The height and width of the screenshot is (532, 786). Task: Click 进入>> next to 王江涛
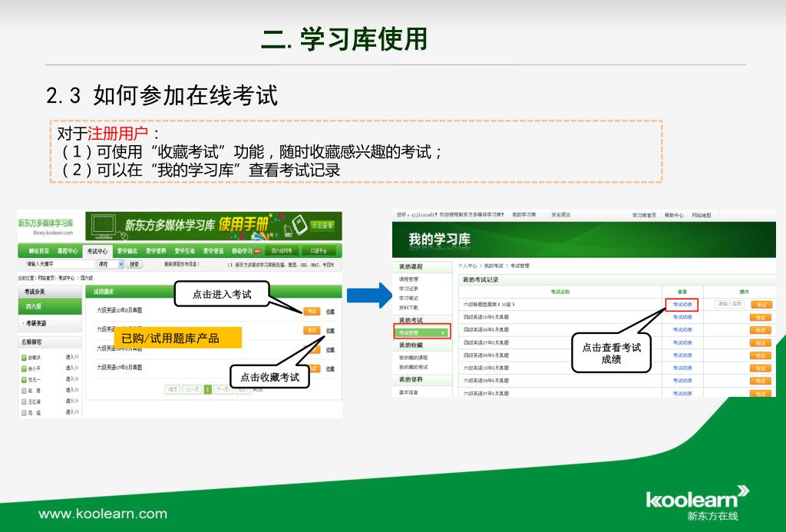click(x=72, y=401)
